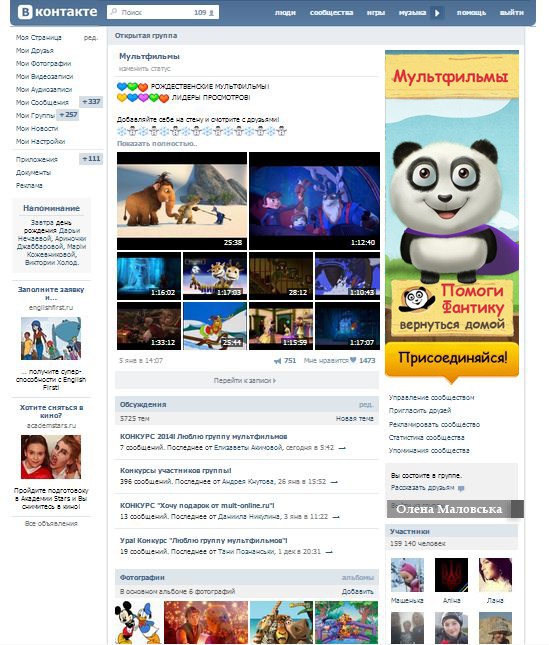Click the search magnifier icon
The image size is (549, 645).
click(x=114, y=12)
